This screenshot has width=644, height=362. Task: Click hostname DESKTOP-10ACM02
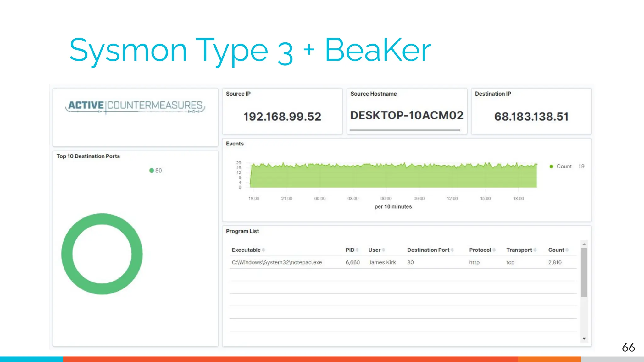click(407, 115)
